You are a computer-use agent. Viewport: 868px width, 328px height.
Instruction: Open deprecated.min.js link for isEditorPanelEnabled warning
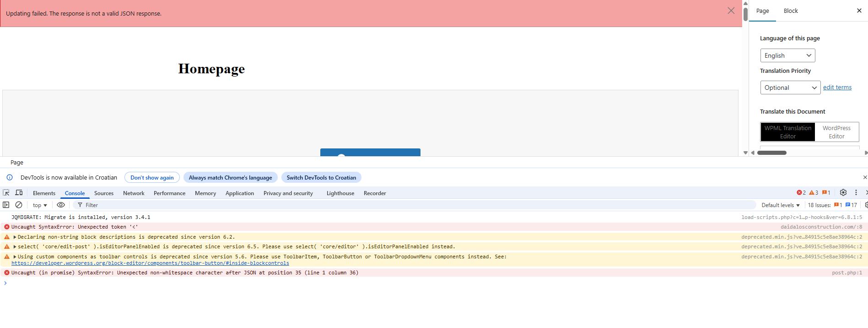click(x=802, y=246)
